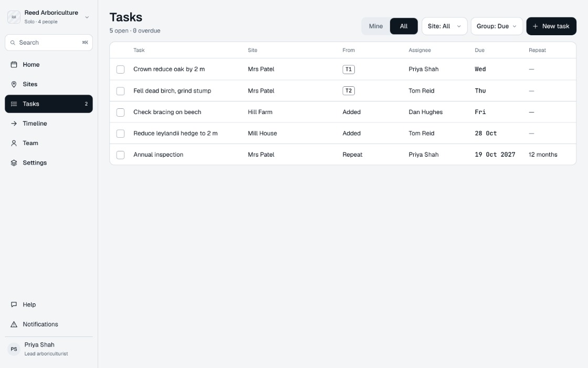Click the Repeat column header

point(538,50)
